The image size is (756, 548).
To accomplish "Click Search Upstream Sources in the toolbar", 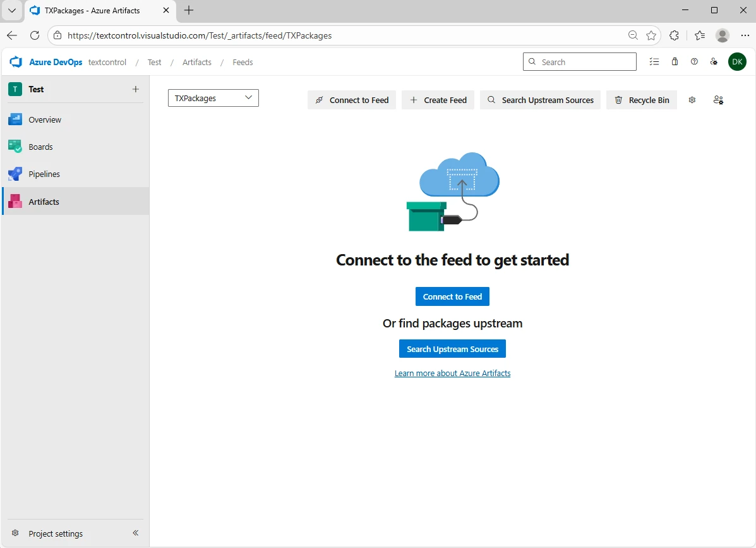I will point(540,100).
